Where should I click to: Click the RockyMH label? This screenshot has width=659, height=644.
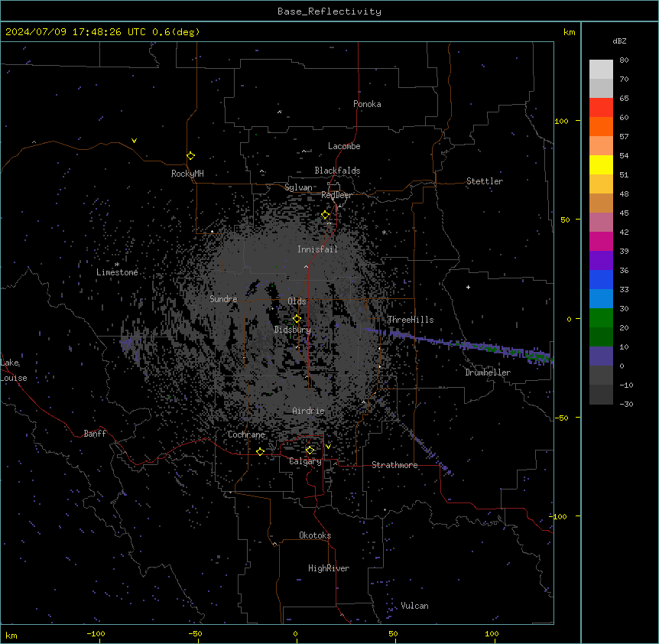point(187,174)
